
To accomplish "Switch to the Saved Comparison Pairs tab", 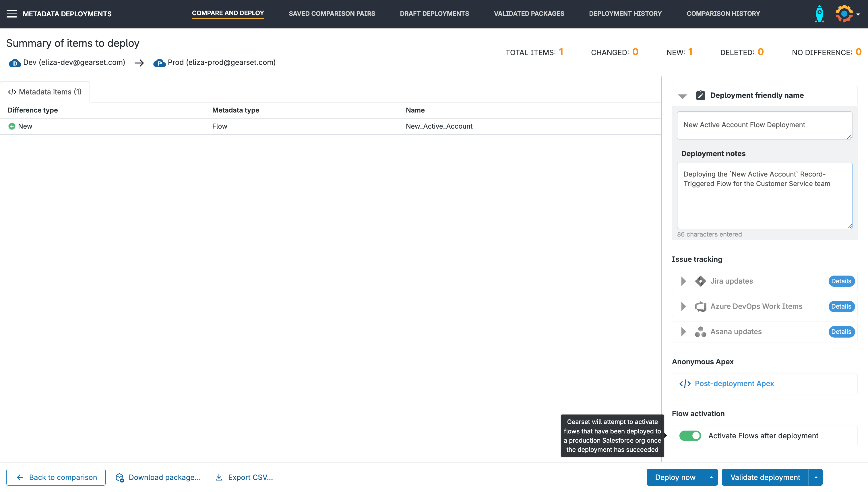I will [x=332, y=13].
